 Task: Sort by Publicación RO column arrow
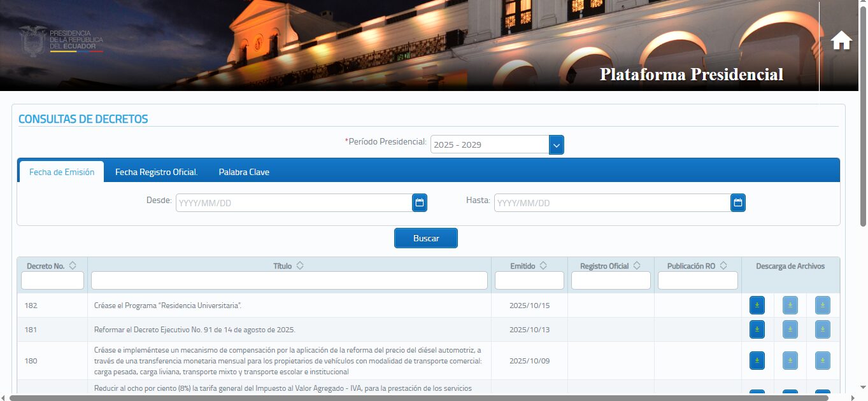point(723,266)
